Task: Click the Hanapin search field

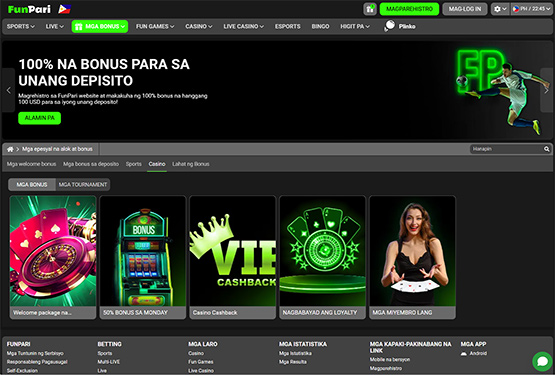Action: point(507,149)
